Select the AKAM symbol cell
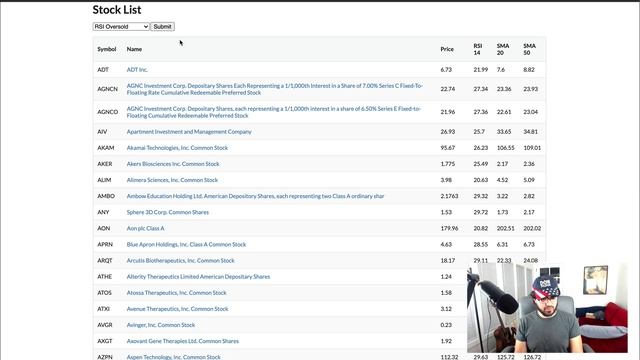The height and width of the screenshot is (360, 640). (106, 148)
